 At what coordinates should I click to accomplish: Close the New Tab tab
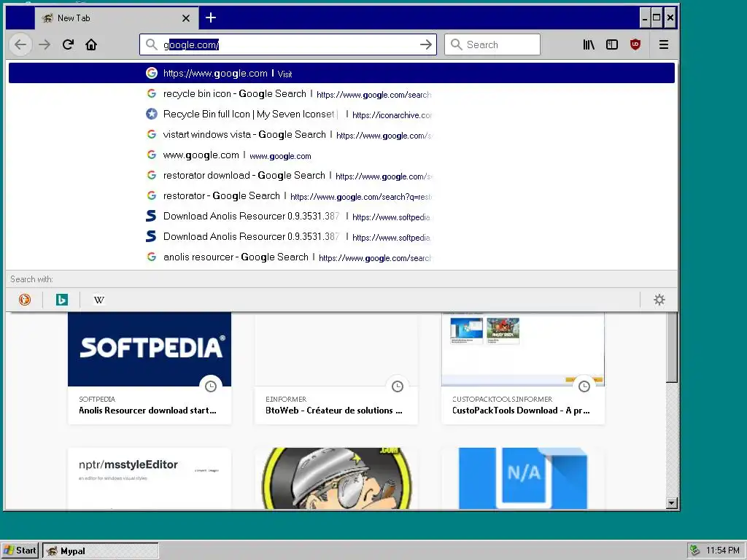186,18
